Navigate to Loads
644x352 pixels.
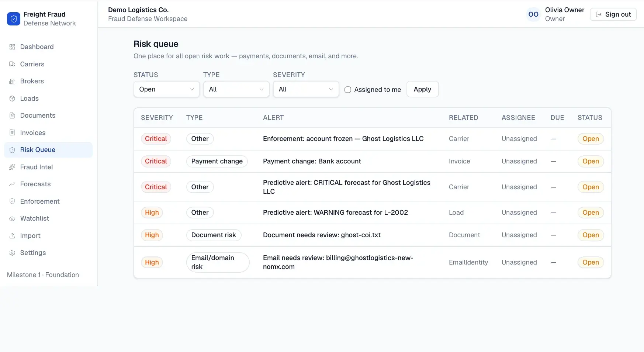point(48,99)
